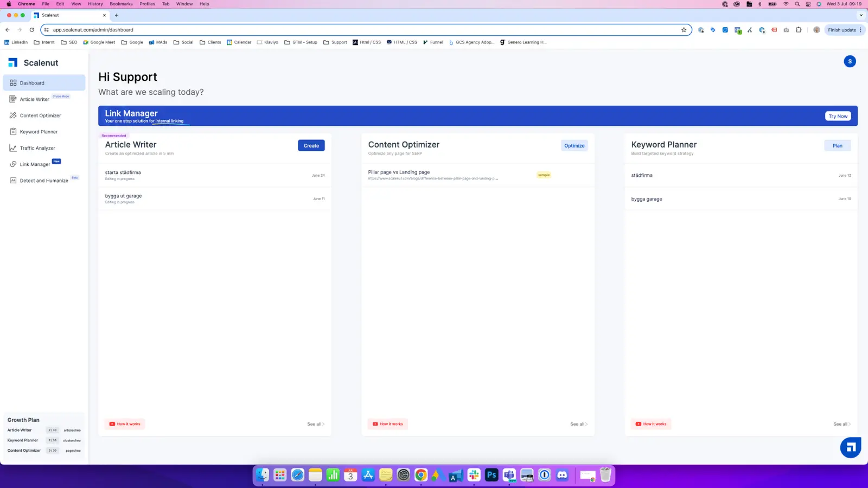Image resolution: width=868 pixels, height=488 pixels.
Task: Open Finder from the Dock
Action: 263,476
